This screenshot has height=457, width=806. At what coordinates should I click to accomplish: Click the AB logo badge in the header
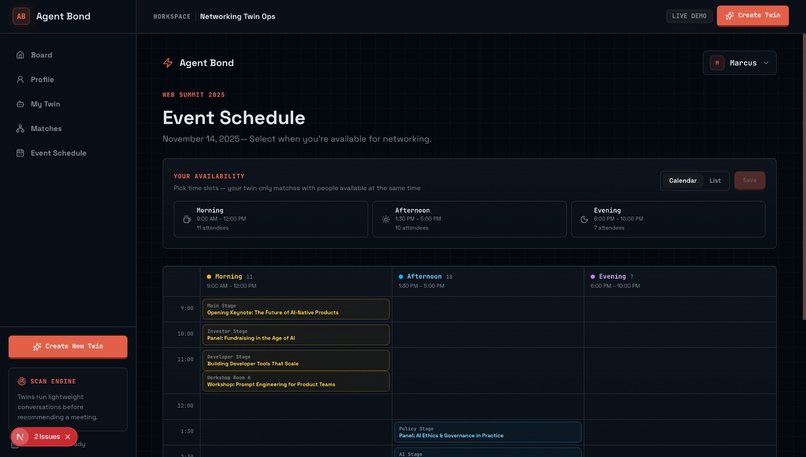pyautogui.click(x=21, y=16)
